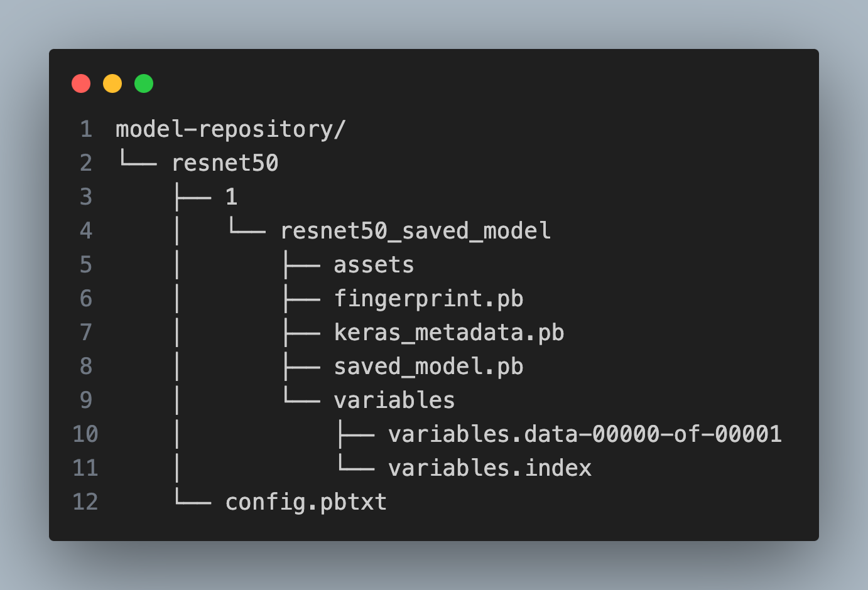
Task: Select the fingerprint.pb file
Action: click(x=428, y=299)
